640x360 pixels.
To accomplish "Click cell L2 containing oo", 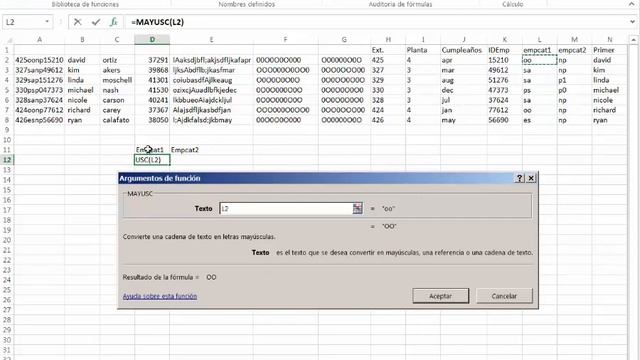I will (x=540, y=60).
